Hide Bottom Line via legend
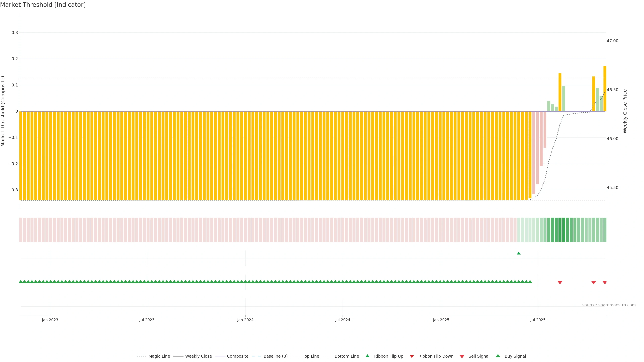This screenshot has width=644, height=362. click(x=346, y=356)
